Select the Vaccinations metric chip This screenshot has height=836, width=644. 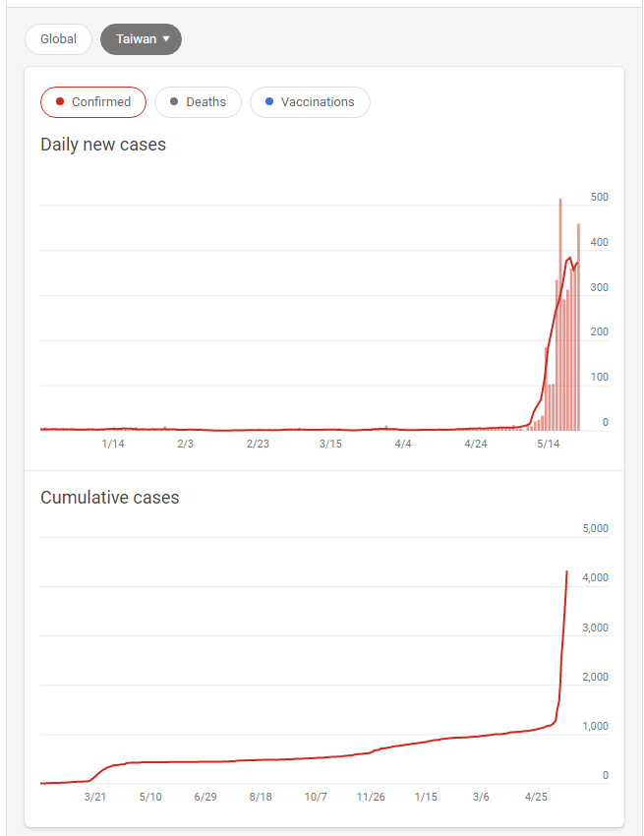[x=310, y=102]
